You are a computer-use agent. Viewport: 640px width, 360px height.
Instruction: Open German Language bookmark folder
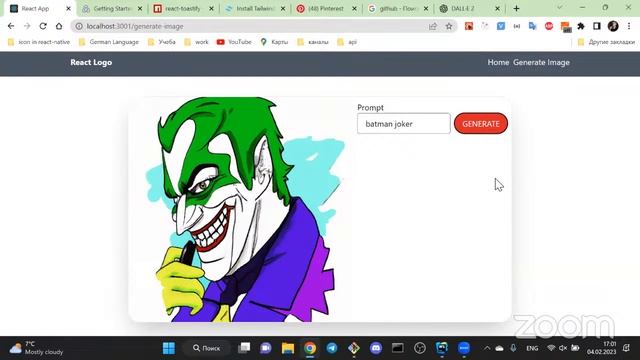[x=109, y=42]
